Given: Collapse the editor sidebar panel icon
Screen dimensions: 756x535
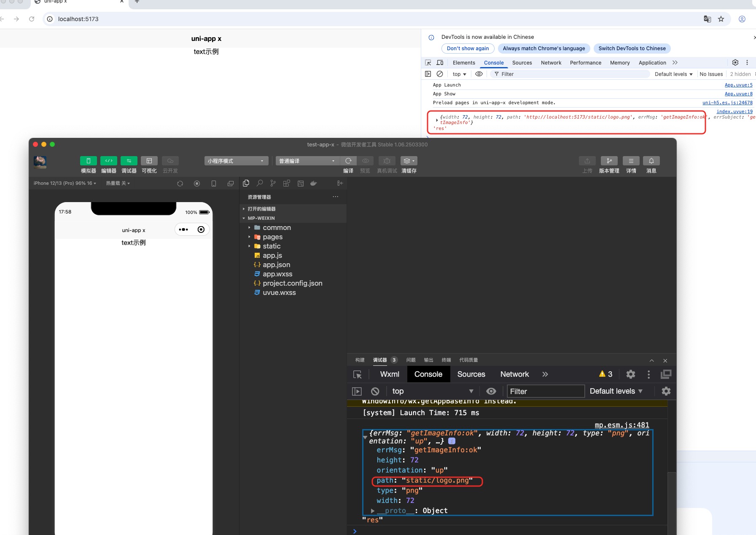Looking at the screenshot, I should (340, 183).
